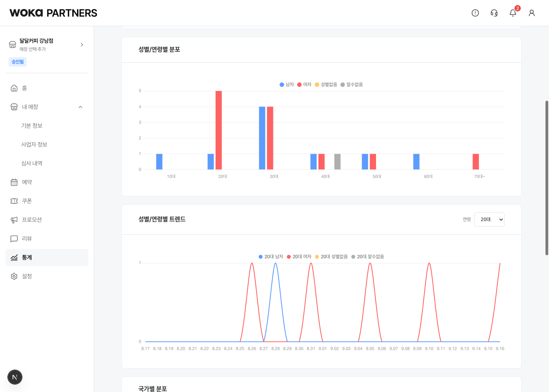
Task: Click the 예약 calendar icon
Action: point(14,182)
